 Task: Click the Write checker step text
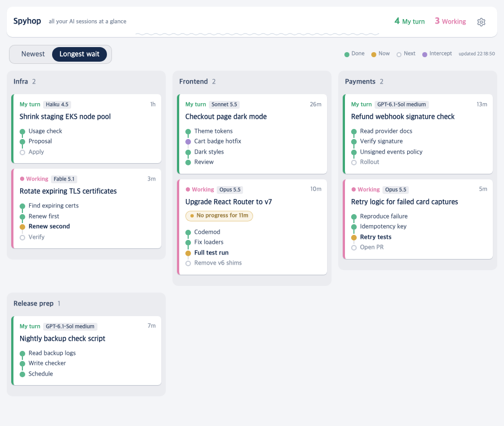[x=47, y=363]
